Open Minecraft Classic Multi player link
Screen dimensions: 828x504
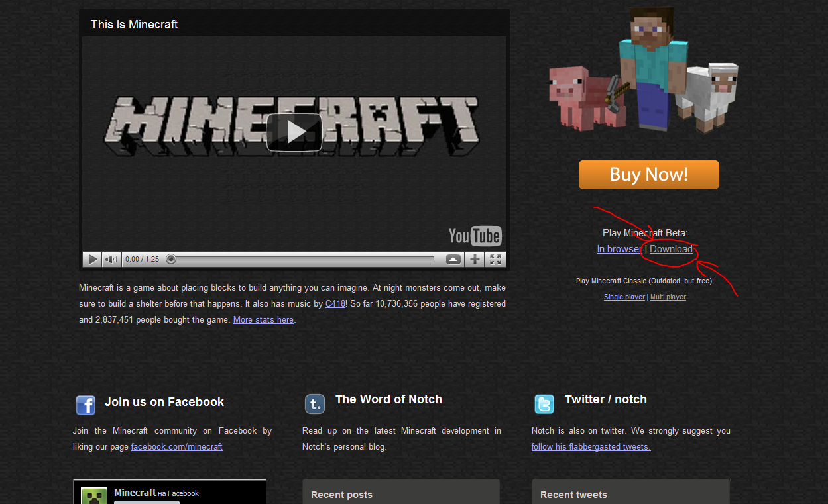coord(668,297)
